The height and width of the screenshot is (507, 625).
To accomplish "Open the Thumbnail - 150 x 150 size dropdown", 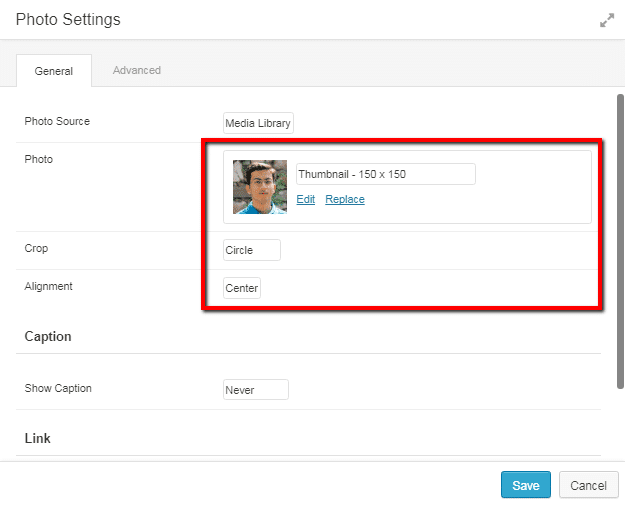I will click(x=385, y=174).
